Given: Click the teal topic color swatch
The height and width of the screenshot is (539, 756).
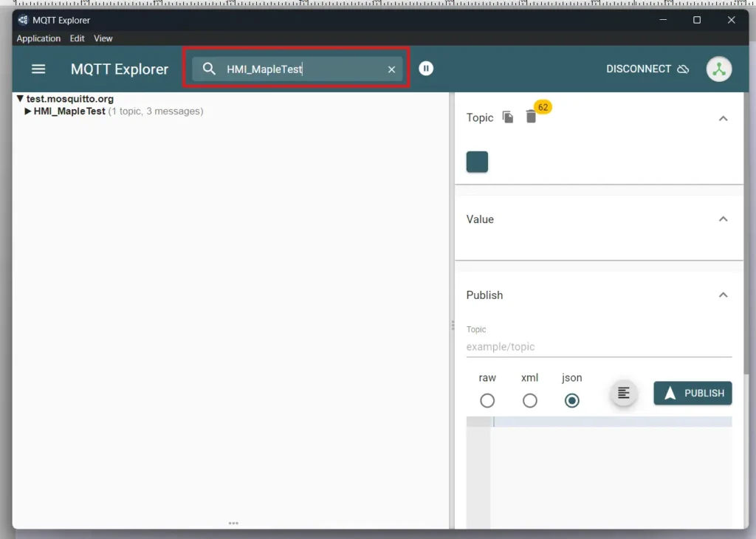Looking at the screenshot, I should click(477, 162).
